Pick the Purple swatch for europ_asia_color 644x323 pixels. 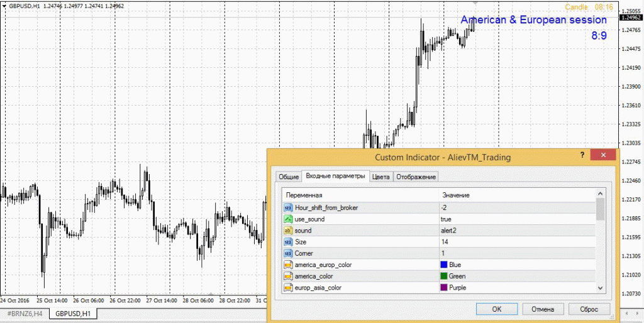(444, 287)
